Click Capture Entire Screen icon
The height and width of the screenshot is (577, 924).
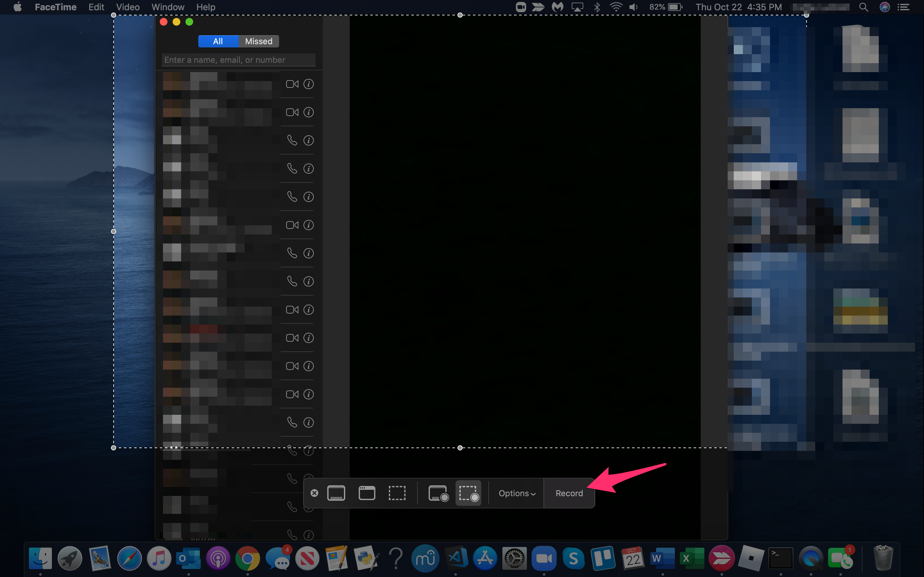(x=336, y=493)
